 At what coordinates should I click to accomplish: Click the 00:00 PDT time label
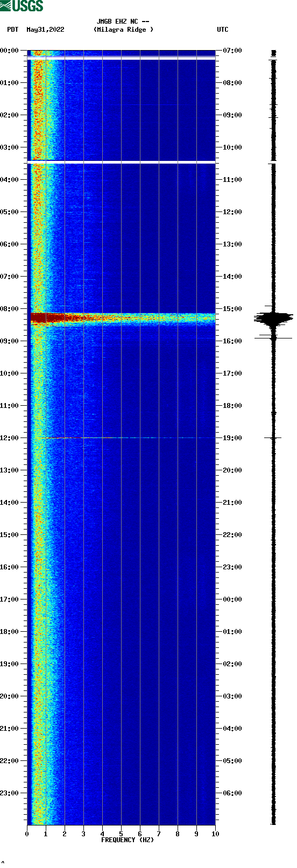[x=9, y=51]
